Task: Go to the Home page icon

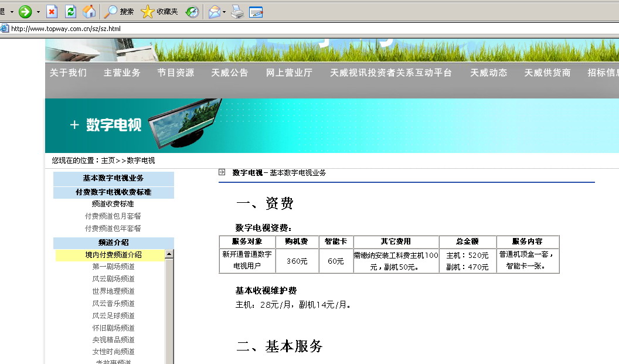Action: click(89, 11)
